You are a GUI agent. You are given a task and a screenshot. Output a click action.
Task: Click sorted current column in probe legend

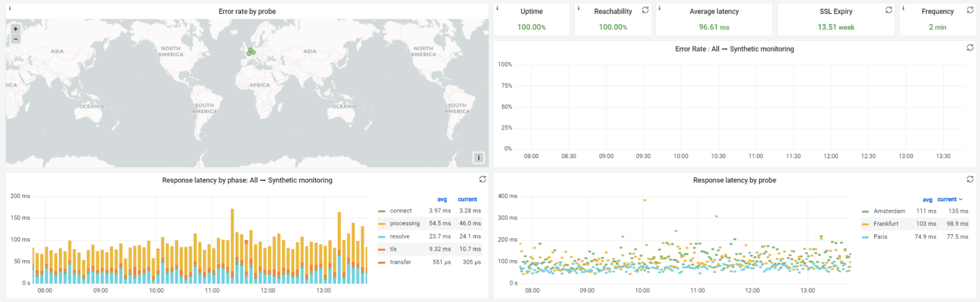pyautogui.click(x=950, y=199)
